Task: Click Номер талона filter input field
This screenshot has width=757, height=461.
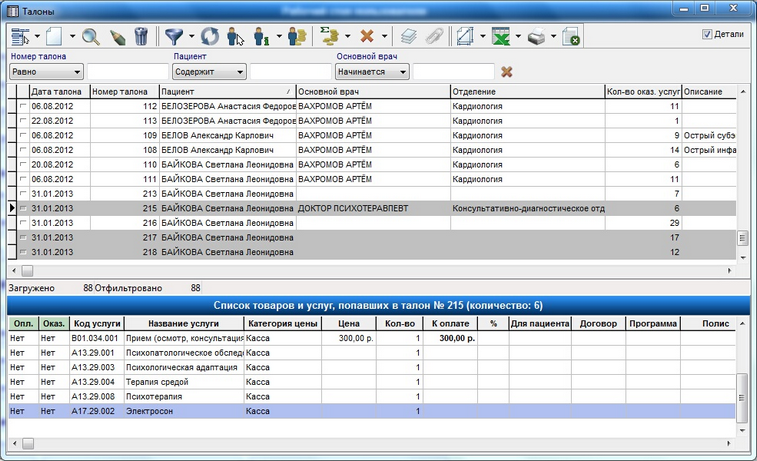Action: point(127,72)
